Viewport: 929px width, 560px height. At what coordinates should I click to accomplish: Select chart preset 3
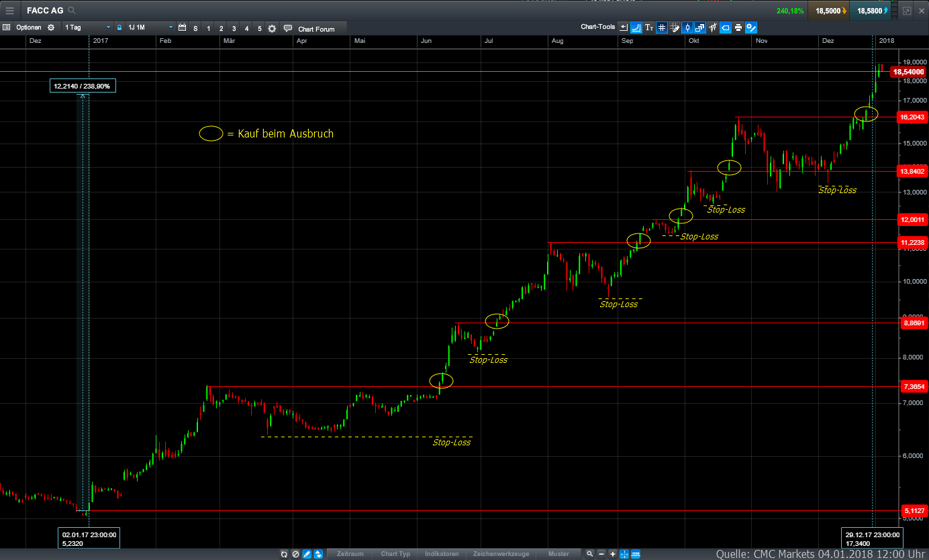[234, 28]
